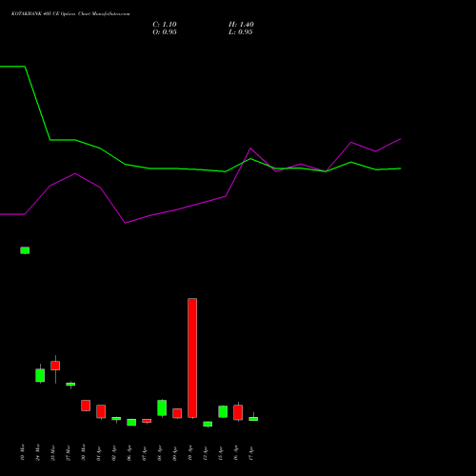Select the tallest red candlestick on the chart

(x=192, y=358)
